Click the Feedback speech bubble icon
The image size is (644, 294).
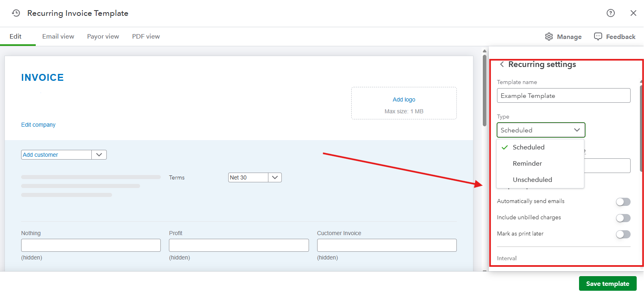[598, 37]
